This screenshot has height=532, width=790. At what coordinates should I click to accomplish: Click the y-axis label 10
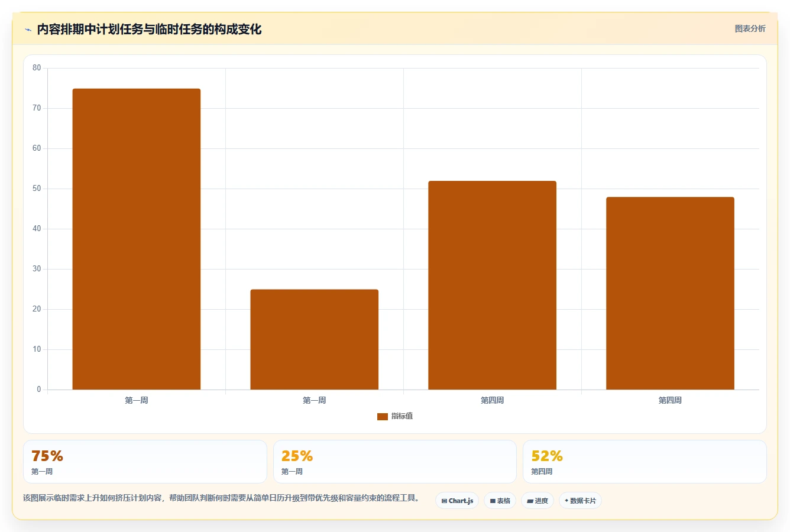37,349
